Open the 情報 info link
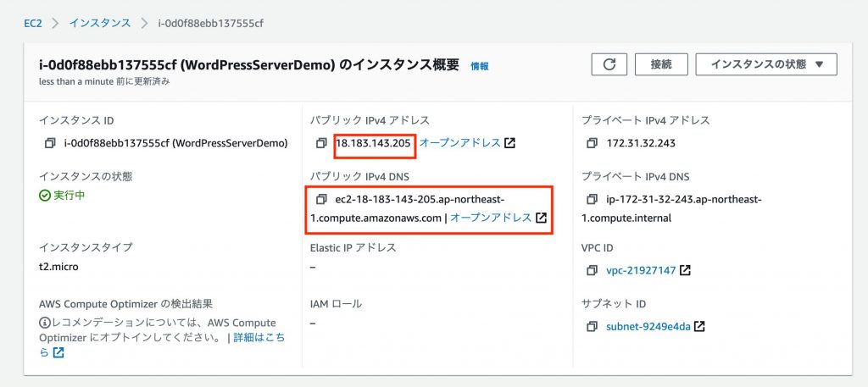This screenshot has width=868, height=387. (x=480, y=66)
